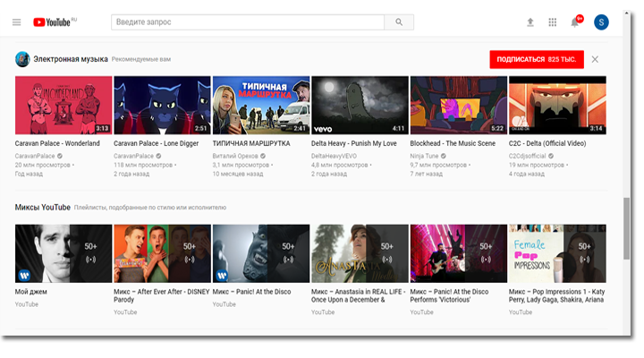Open the Микс – Panic! At the Disco thumbnail
This screenshot has width=644, height=358.
pyautogui.click(x=261, y=253)
